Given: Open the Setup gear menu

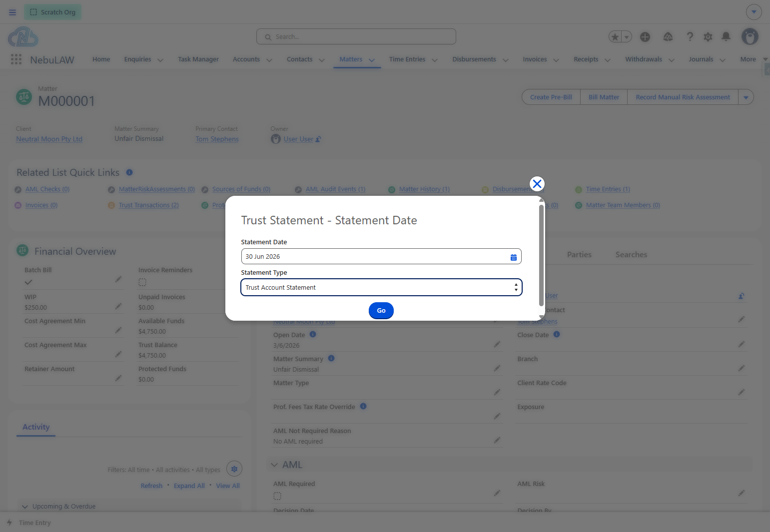Looking at the screenshot, I should tap(708, 37).
